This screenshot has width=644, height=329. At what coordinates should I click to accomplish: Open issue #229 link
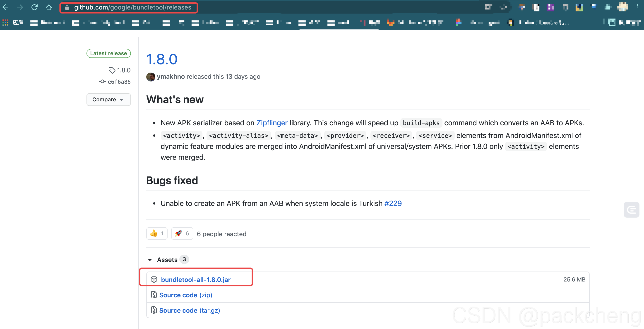(x=393, y=203)
